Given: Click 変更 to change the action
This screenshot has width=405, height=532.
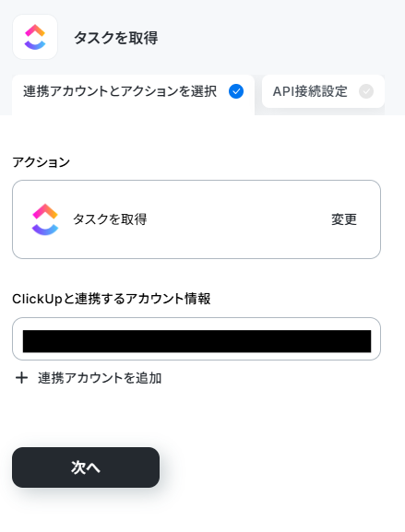Looking at the screenshot, I should coord(344,219).
